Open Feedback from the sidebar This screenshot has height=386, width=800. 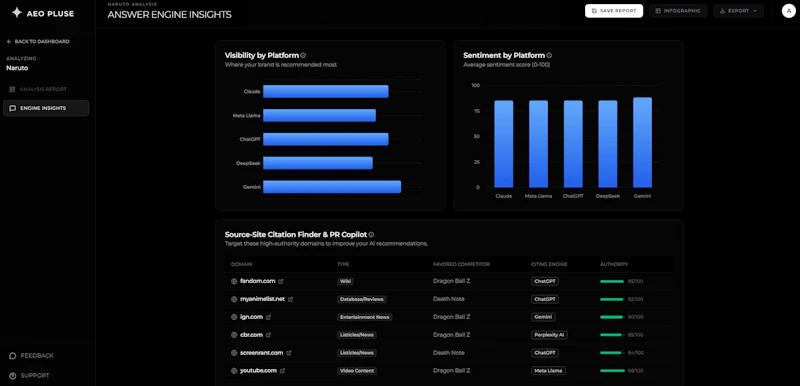(32, 355)
